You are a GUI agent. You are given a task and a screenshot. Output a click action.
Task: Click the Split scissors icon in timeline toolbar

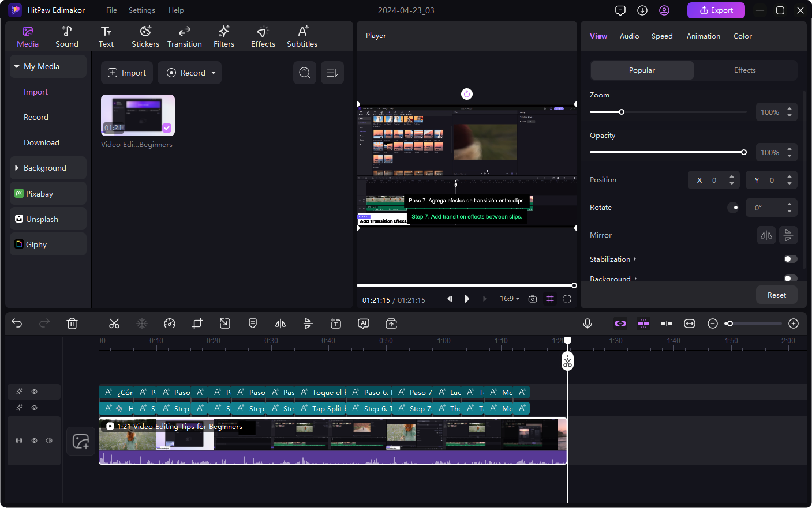click(x=114, y=323)
